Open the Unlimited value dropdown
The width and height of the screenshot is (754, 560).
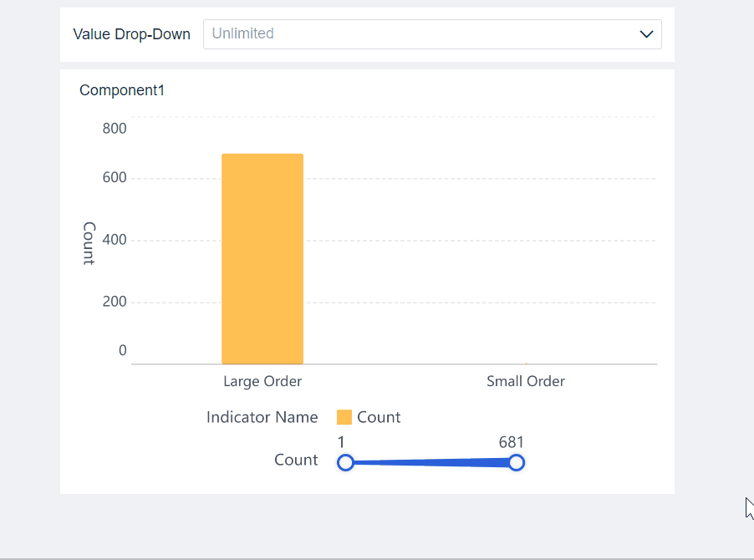(432, 34)
